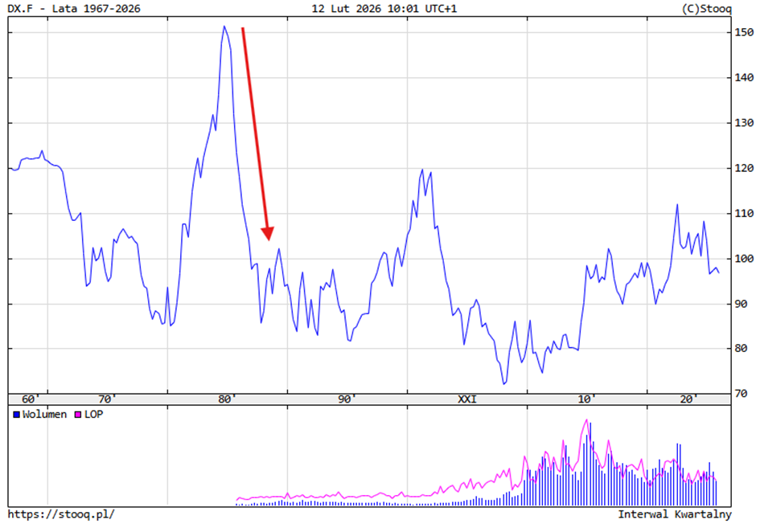This screenshot has height=532, width=760.
Task: Click the Wolumen legend text
Action: [x=44, y=415]
